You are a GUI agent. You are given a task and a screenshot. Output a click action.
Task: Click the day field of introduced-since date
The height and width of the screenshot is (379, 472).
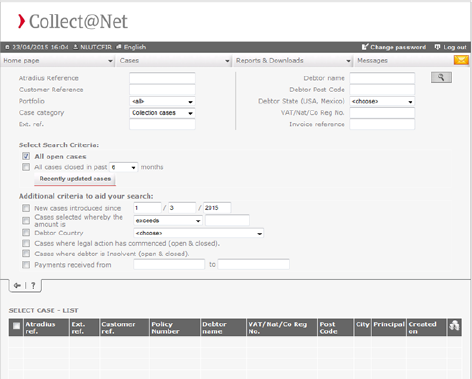tap(147, 208)
